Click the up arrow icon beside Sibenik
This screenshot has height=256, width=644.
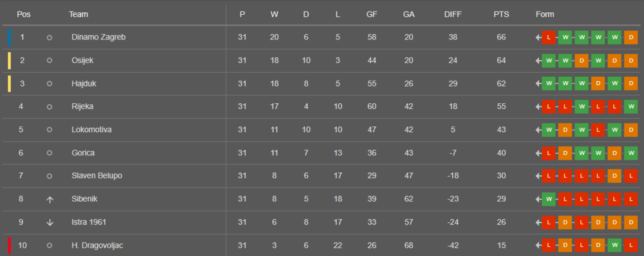coord(50,200)
